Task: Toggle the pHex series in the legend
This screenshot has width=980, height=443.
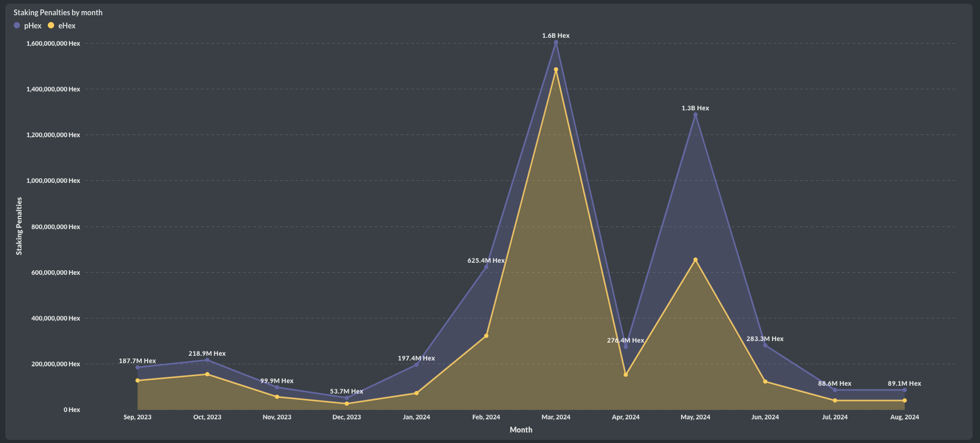Action: coord(27,25)
